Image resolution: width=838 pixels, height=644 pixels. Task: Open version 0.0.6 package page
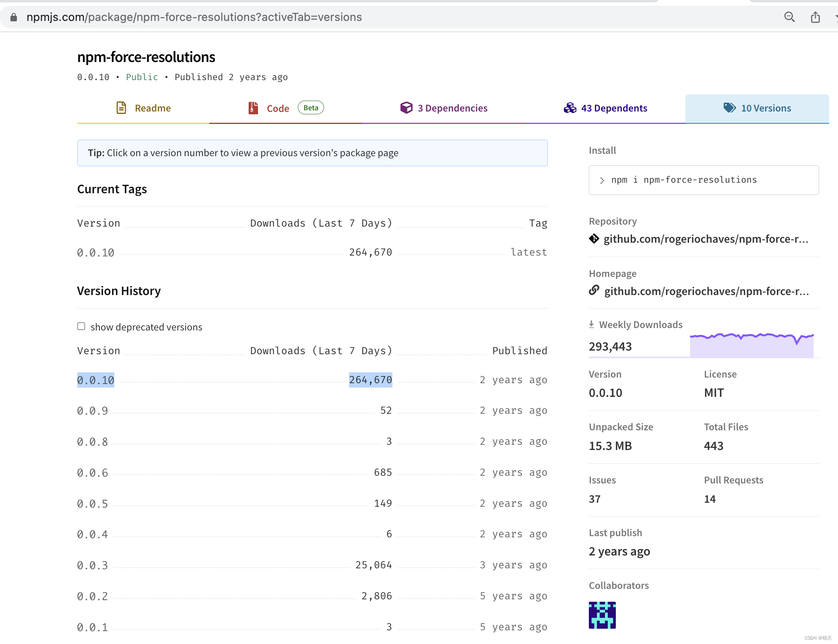click(x=93, y=473)
